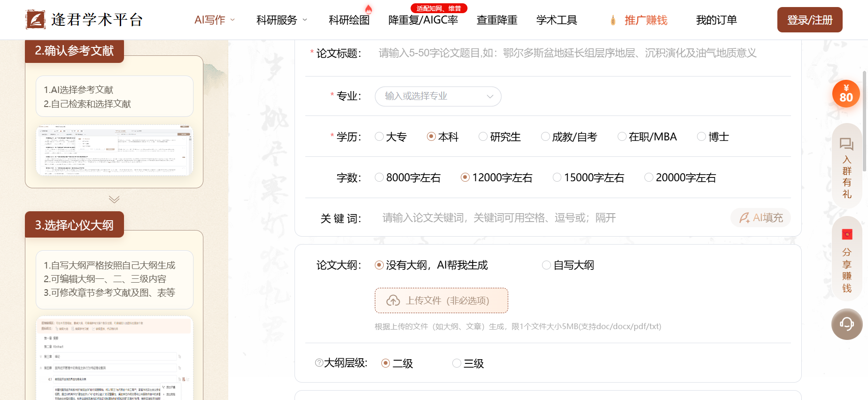Expand the AI写作 menu
This screenshot has height=400, width=868.
pyautogui.click(x=214, y=20)
